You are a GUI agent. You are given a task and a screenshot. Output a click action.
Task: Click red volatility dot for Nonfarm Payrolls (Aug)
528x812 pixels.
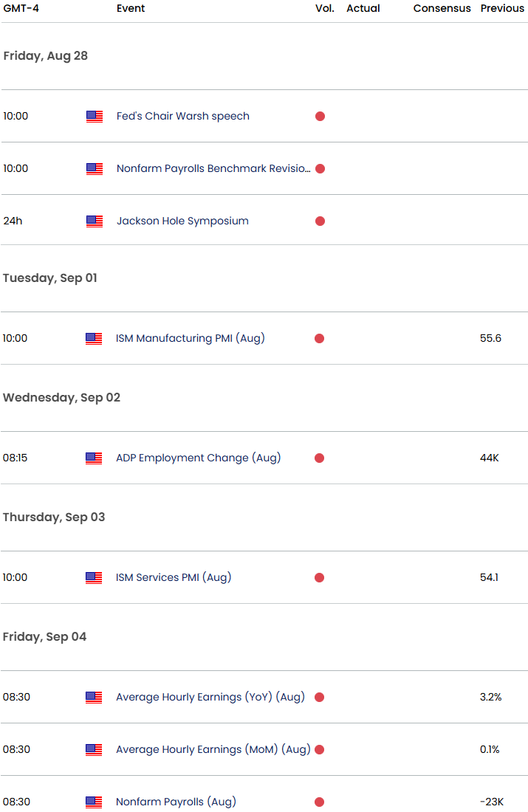tap(319, 802)
